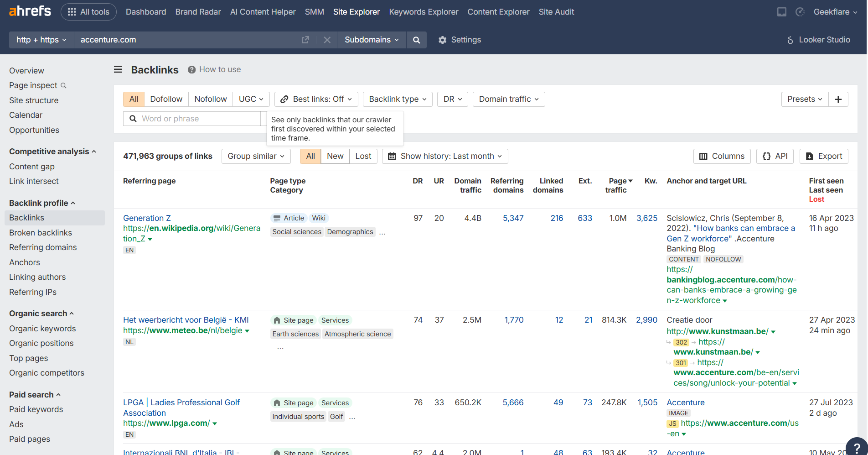Open the Domain traffic dropdown
The image size is (868, 455).
509,99
